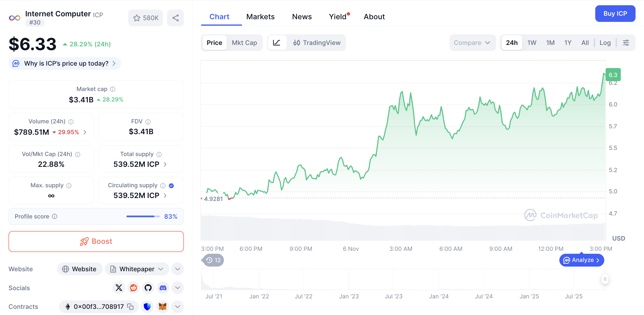Open chart settings sliders icon
The height and width of the screenshot is (315, 644).
tap(626, 43)
